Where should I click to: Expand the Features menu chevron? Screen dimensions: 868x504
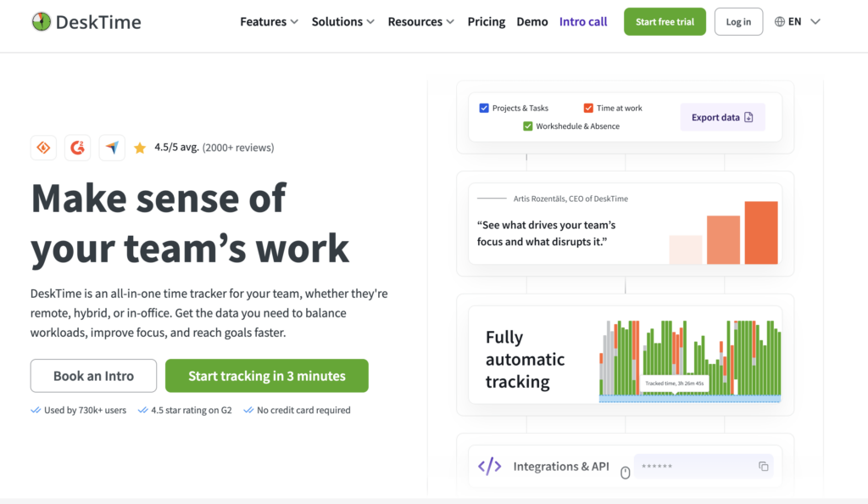click(x=294, y=22)
